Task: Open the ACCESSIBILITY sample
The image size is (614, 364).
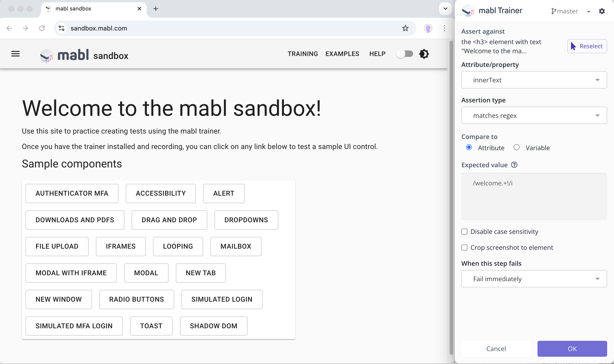Action: click(161, 193)
